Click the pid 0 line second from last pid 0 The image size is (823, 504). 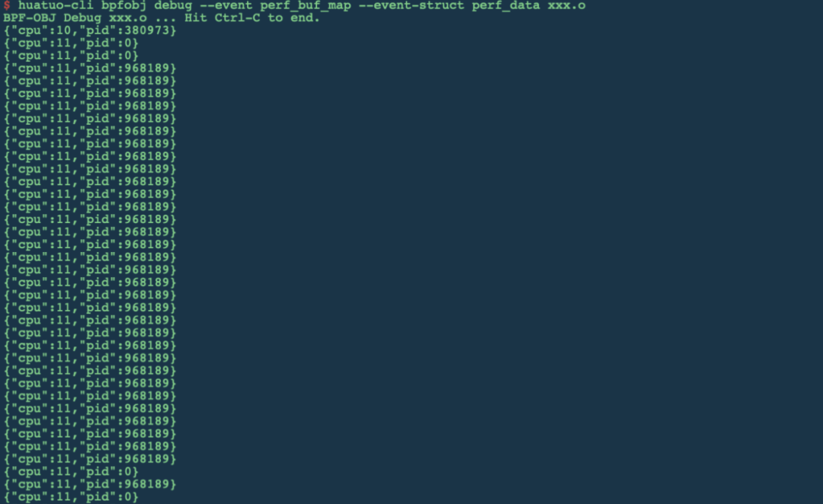(x=71, y=471)
